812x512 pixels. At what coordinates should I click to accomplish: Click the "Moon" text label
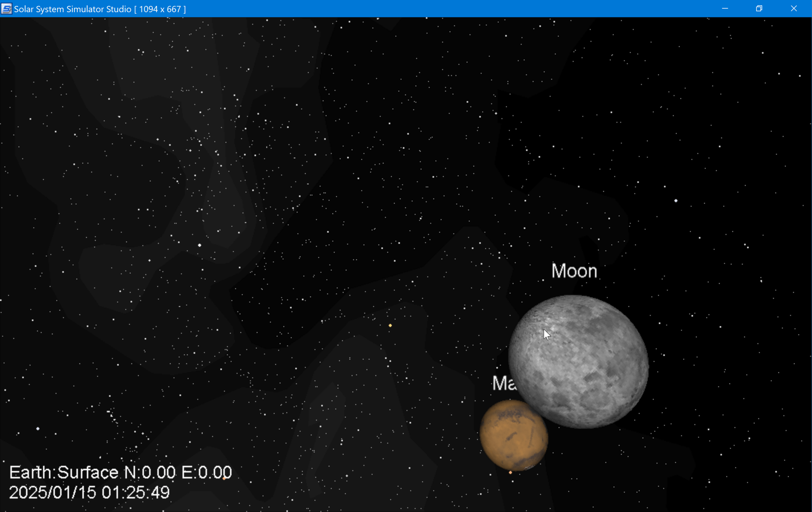pyautogui.click(x=574, y=271)
